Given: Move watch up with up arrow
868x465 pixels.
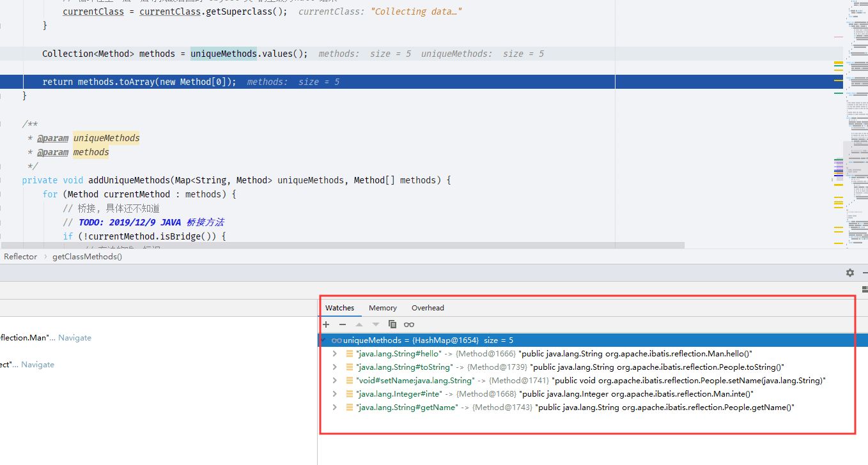Looking at the screenshot, I should click(359, 324).
